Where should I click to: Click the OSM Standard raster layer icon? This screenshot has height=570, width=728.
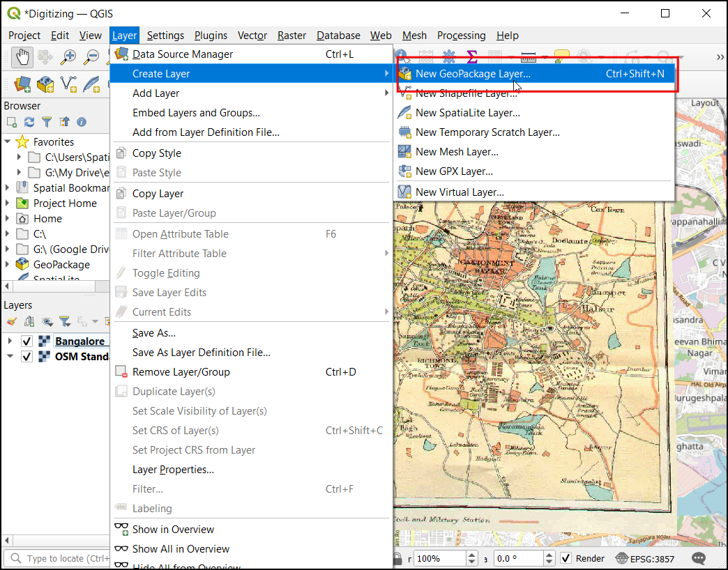point(44,357)
